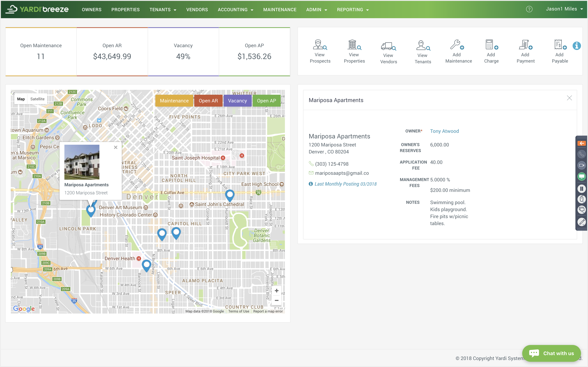Click the Add Payment icon
Image resolution: width=588 pixels, height=367 pixels.
click(x=525, y=45)
